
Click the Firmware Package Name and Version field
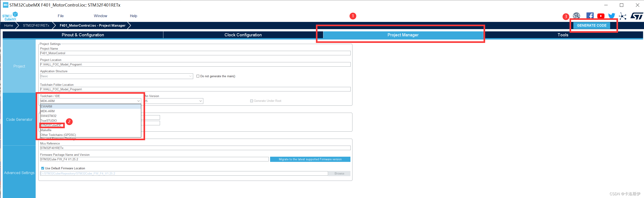pos(154,159)
